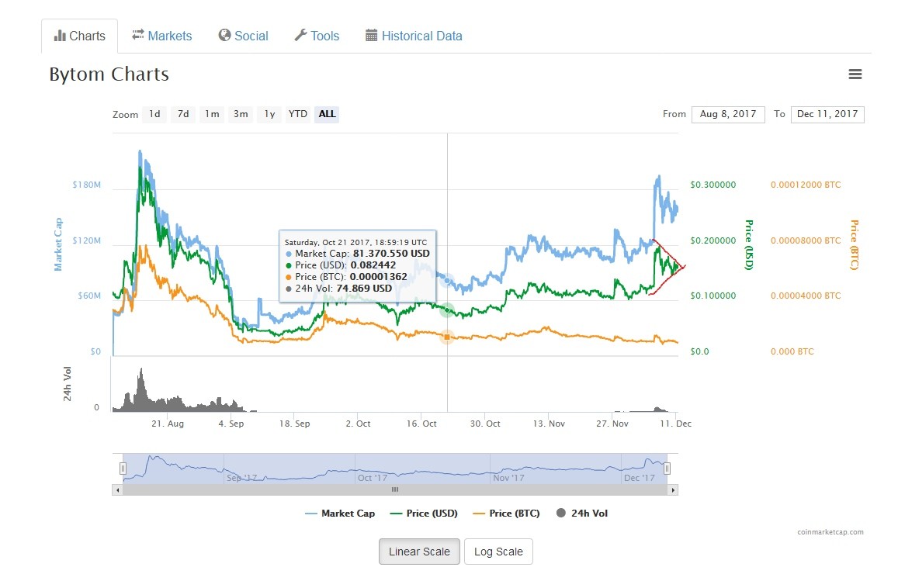The width and height of the screenshot is (905, 588).
Task: Click the navigator right range handle
Action: [667, 469]
